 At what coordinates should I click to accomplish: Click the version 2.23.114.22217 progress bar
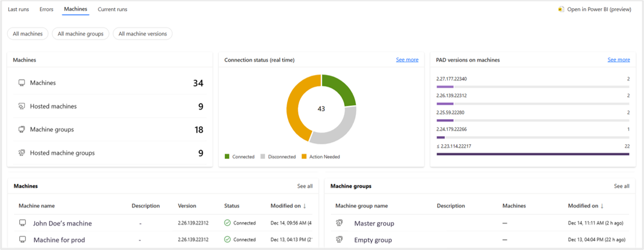(x=533, y=154)
